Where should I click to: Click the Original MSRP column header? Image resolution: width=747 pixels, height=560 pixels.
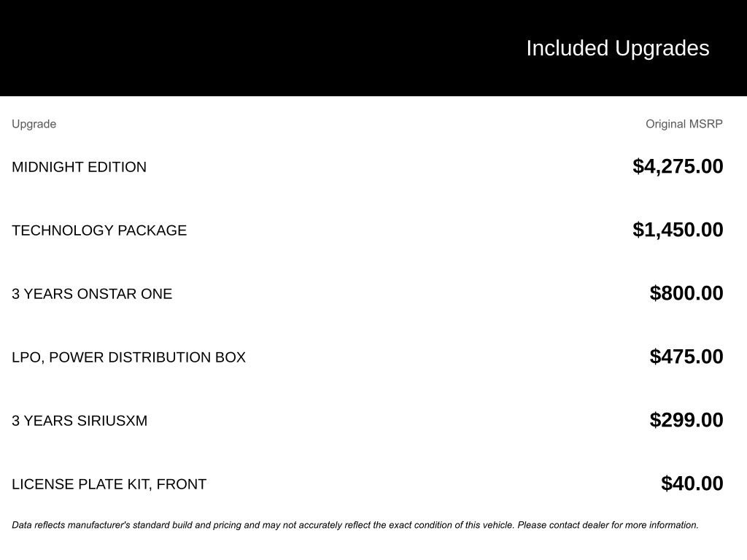684,124
